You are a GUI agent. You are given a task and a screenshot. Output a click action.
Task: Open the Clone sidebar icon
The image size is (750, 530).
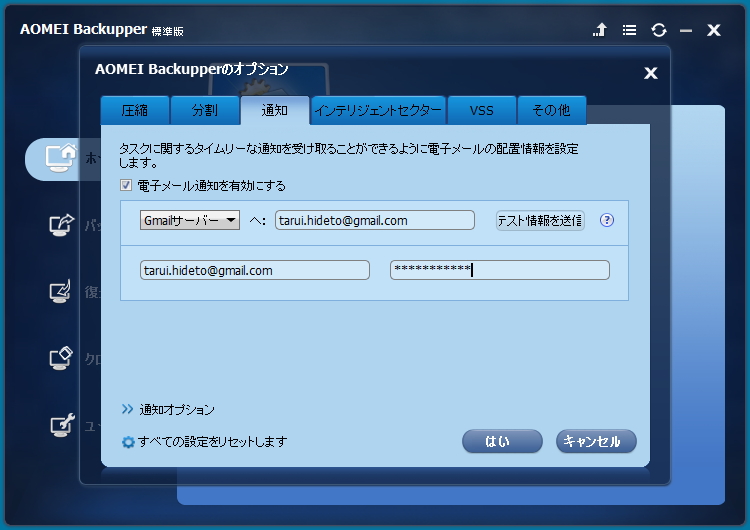pos(61,358)
